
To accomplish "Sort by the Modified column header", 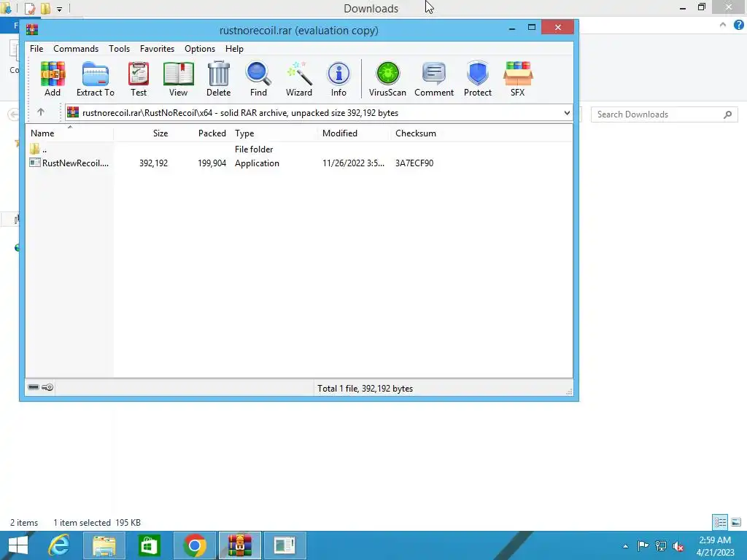I will (x=355, y=133).
